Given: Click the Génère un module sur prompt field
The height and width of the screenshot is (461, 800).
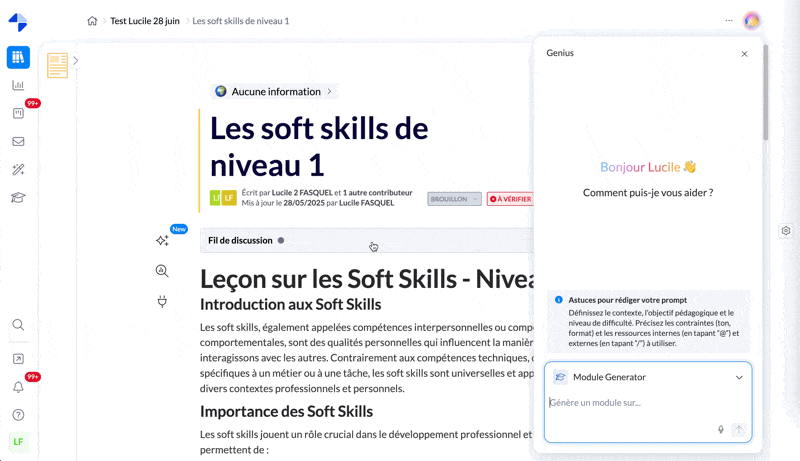Looking at the screenshot, I should 630,403.
